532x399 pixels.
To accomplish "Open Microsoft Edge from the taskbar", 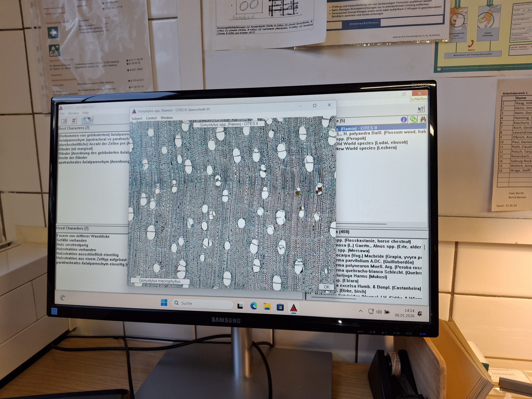I will point(254,306).
